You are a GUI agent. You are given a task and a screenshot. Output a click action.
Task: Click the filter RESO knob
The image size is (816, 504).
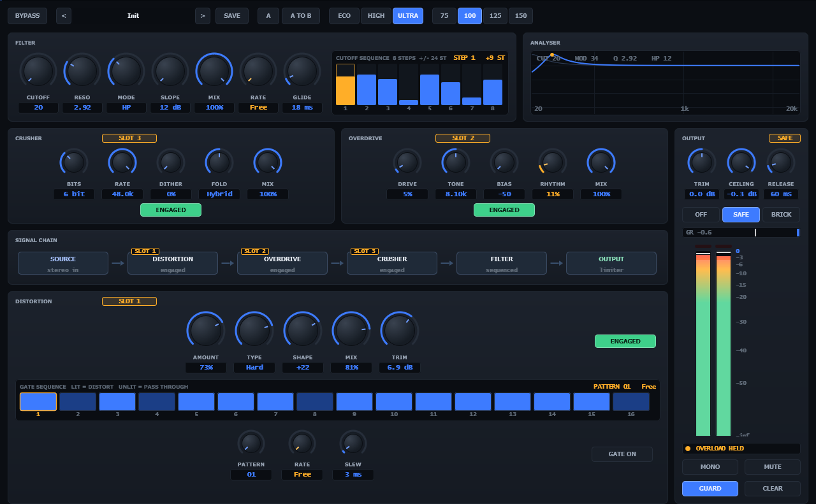coord(82,71)
